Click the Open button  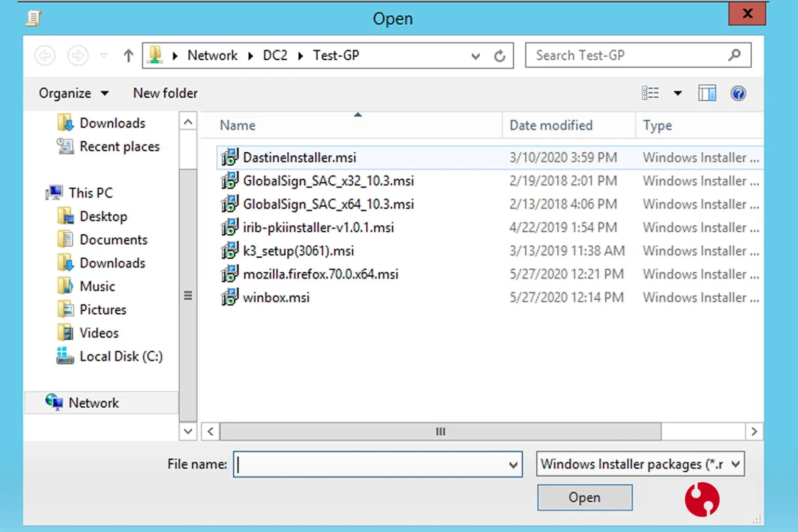click(585, 497)
